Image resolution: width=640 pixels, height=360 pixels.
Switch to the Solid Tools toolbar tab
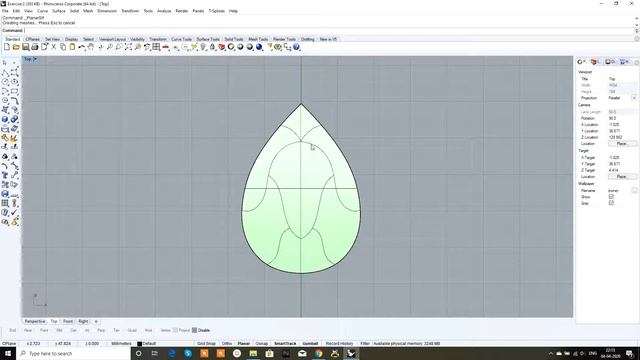tap(234, 39)
